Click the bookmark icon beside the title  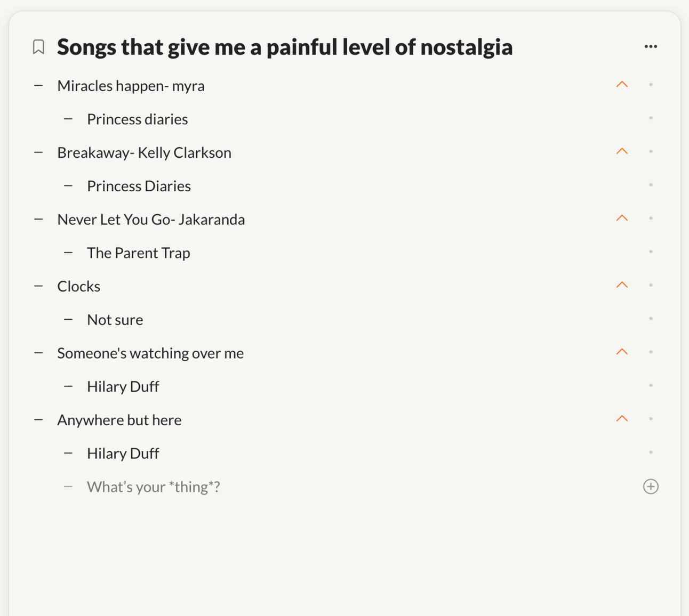point(38,47)
